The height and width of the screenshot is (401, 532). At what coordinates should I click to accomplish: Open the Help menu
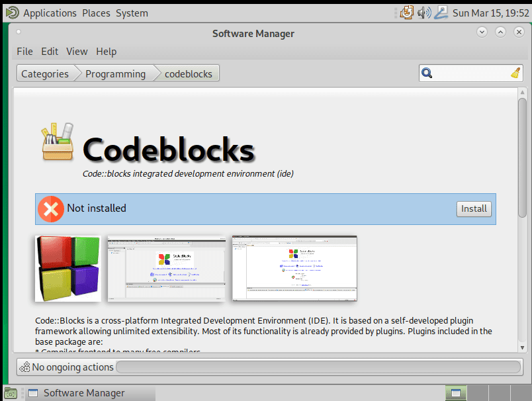click(106, 52)
